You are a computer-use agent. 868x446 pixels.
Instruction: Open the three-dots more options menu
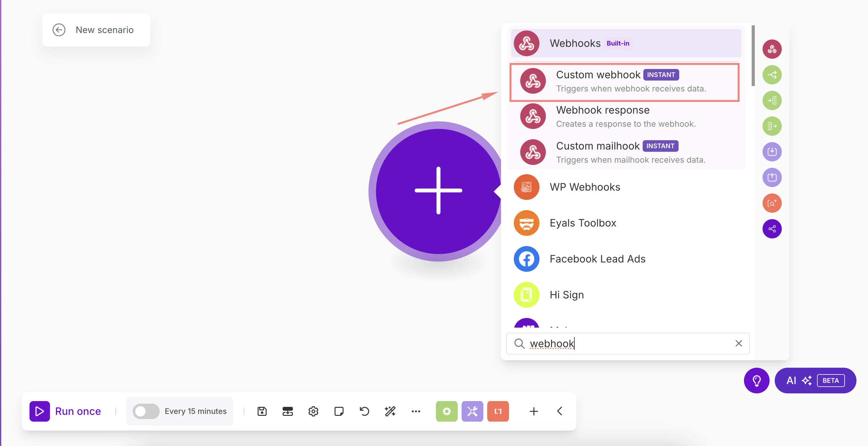point(416,411)
